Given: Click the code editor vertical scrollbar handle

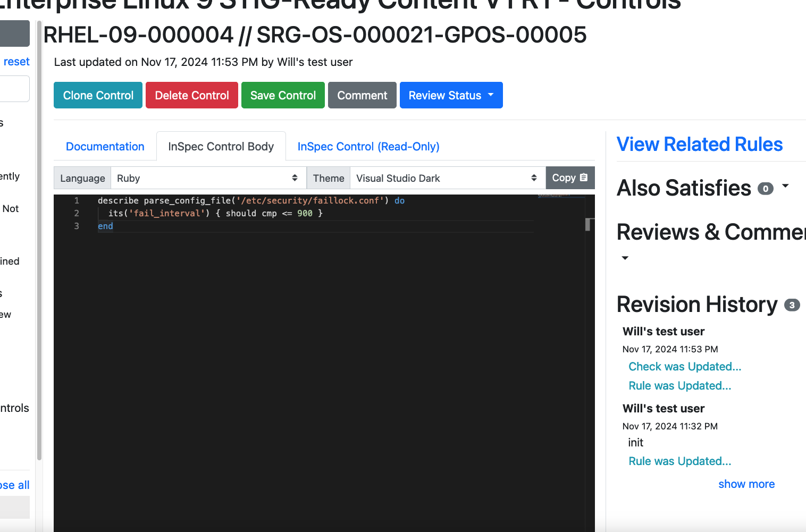Looking at the screenshot, I should [x=587, y=224].
